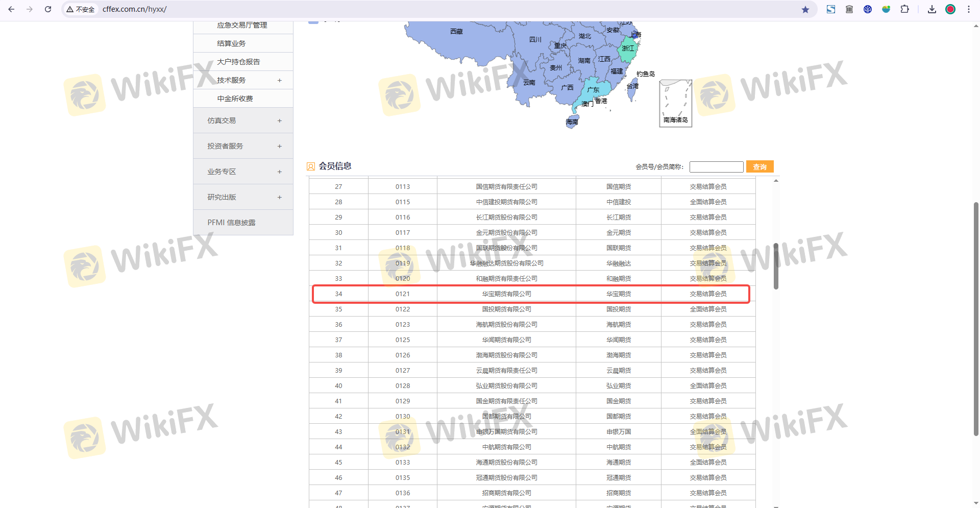980x508 pixels.
Task: Click 全面结算会员 in the 国投期货 row
Action: pos(708,309)
